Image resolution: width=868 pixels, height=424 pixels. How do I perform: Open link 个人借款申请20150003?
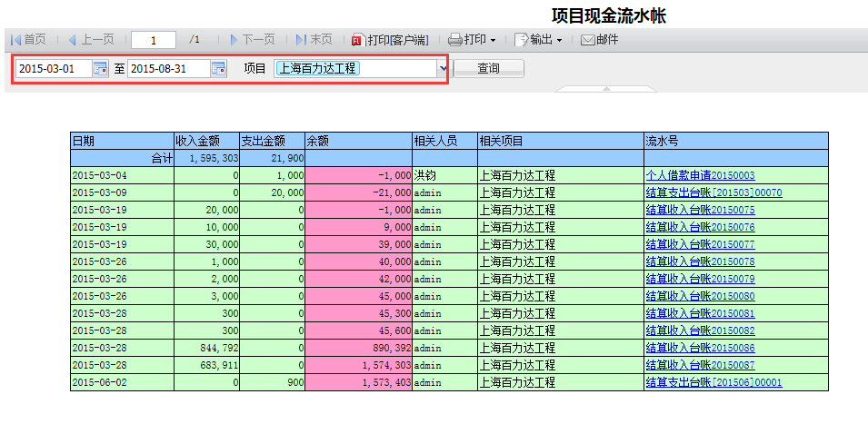700,176
